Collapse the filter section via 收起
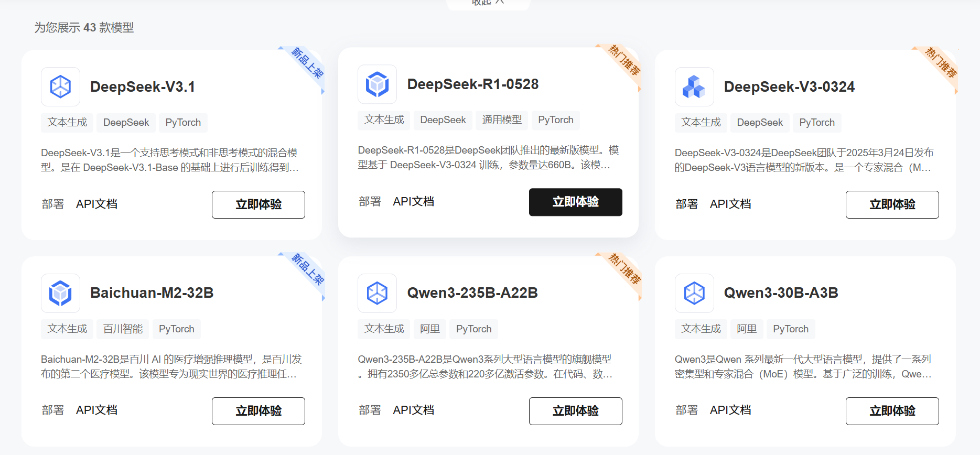This screenshot has width=980, height=455. click(x=488, y=3)
